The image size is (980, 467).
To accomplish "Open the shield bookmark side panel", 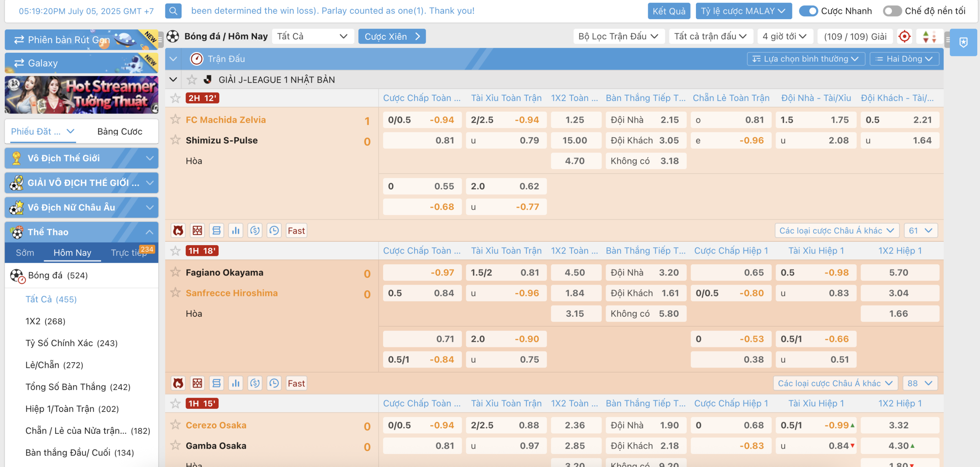I will pyautogui.click(x=964, y=42).
